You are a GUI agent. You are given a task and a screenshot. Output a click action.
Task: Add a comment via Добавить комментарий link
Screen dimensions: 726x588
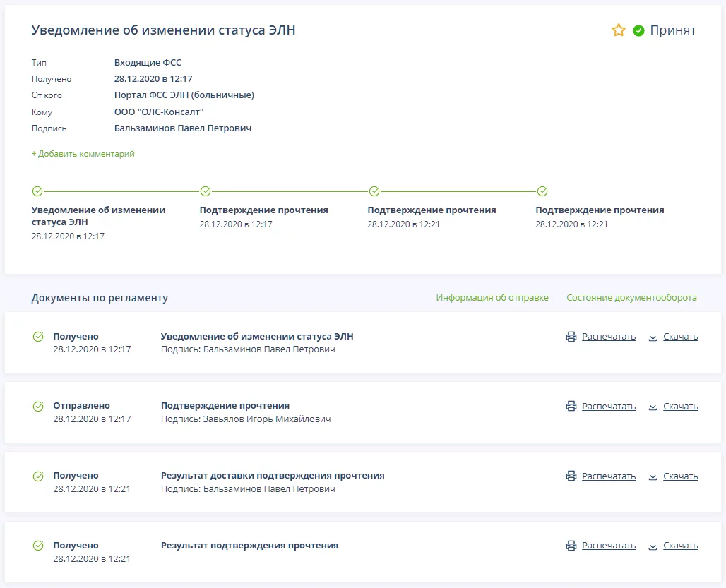click(x=83, y=154)
